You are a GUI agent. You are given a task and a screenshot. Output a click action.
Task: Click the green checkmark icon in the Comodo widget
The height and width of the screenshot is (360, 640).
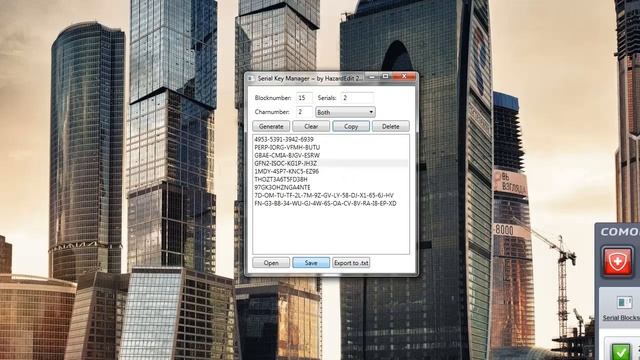(x=620, y=351)
